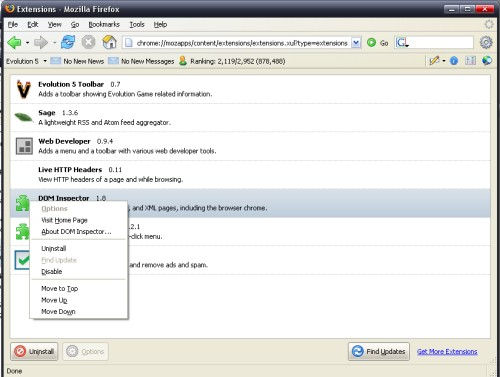The height and width of the screenshot is (377, 500).
Task: Click the Ranking user icon
Action: (183, 61)
